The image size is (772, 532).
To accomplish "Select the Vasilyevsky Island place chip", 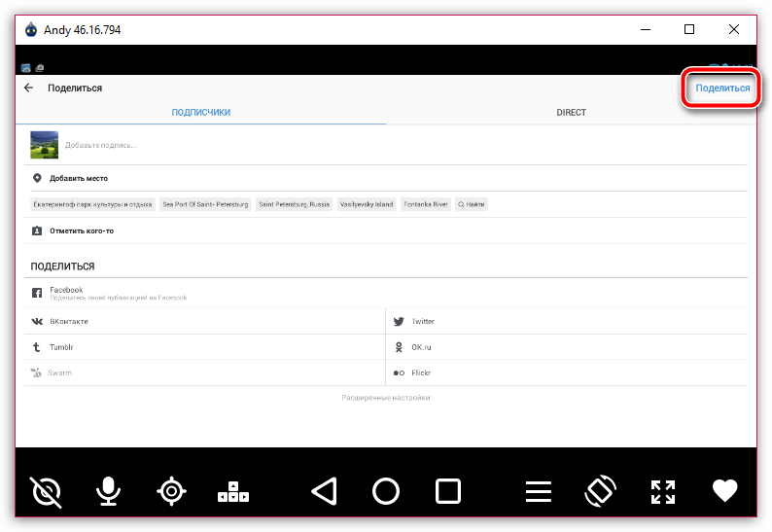I will pos(367,204).
